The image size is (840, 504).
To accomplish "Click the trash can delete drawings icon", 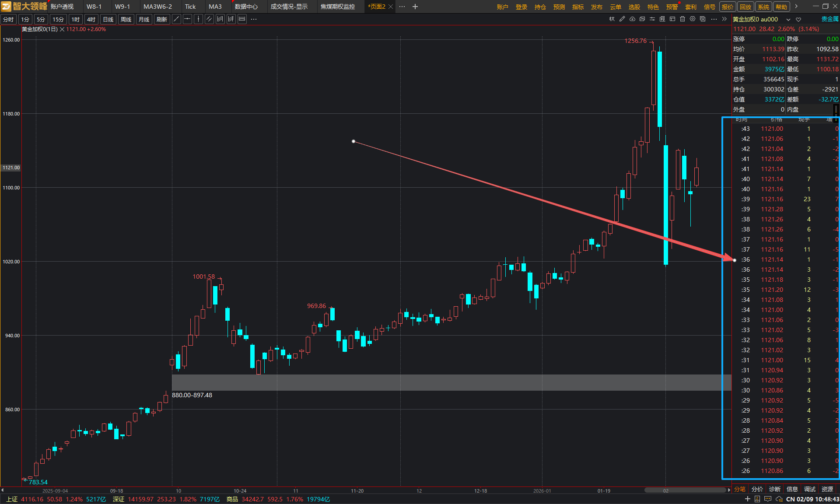I will [682, 19].
